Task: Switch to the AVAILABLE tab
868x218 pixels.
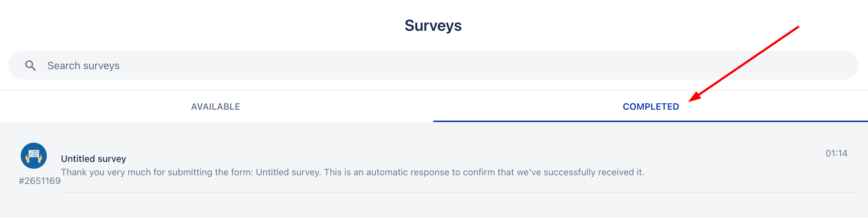Action: pos(216,106)
